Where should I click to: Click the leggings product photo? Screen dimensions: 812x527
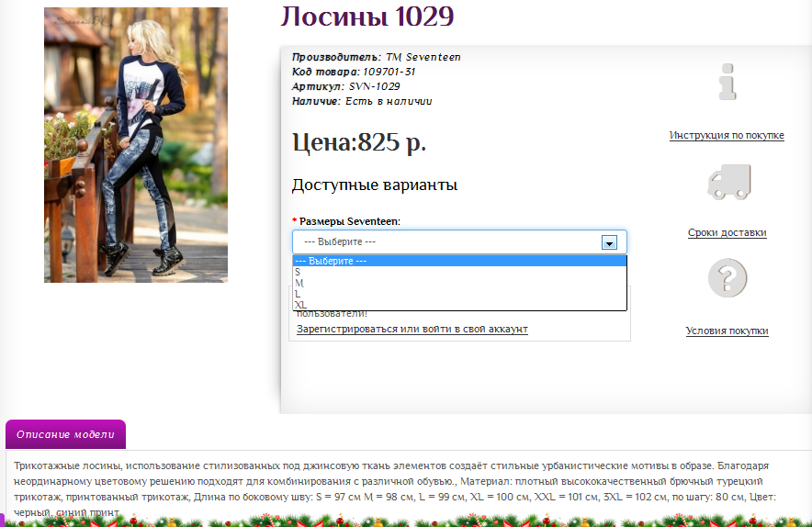136,145
